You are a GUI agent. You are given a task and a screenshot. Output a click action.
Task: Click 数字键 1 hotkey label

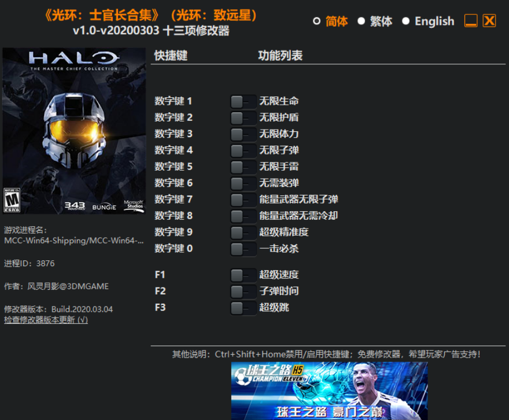coord(173,101)
